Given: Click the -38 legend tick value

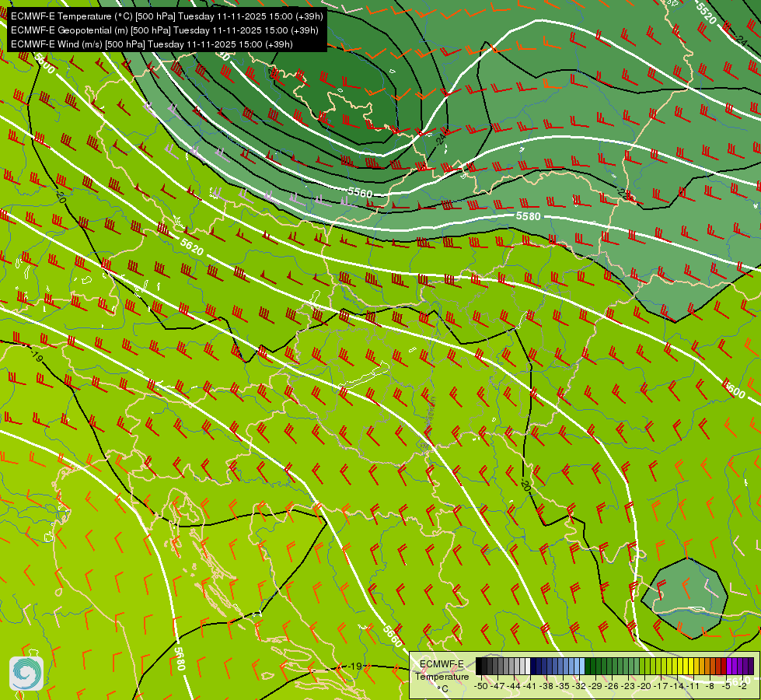Looking at the screenshot, I should 546,686.
